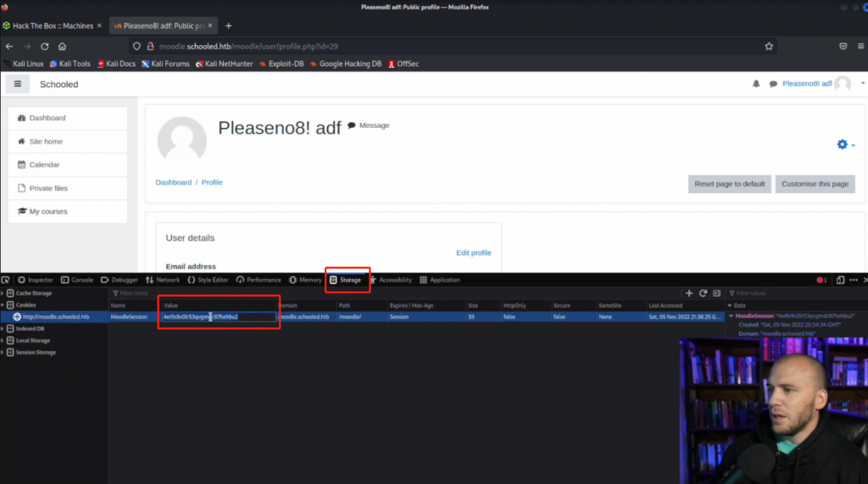This screenshot has width=868, height=484.
Task: Collapse MoodleSession data details arrow
Action: coord(732,316)
